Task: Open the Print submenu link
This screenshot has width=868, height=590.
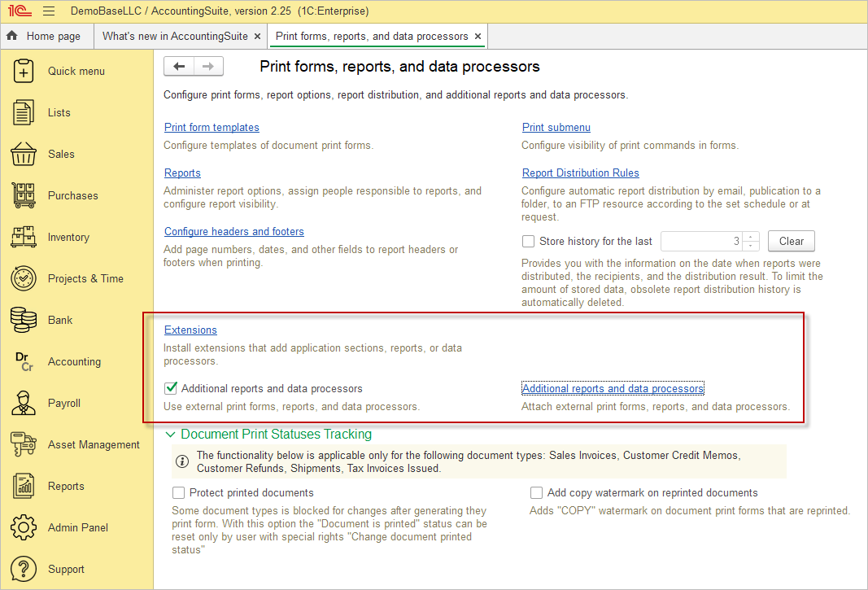Action: (556, 128)
